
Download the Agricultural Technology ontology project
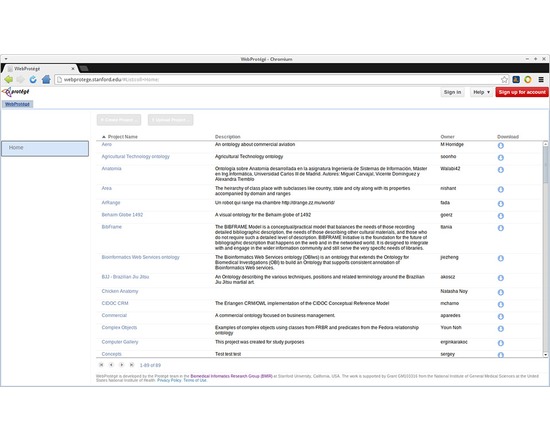tap(501, 158)
